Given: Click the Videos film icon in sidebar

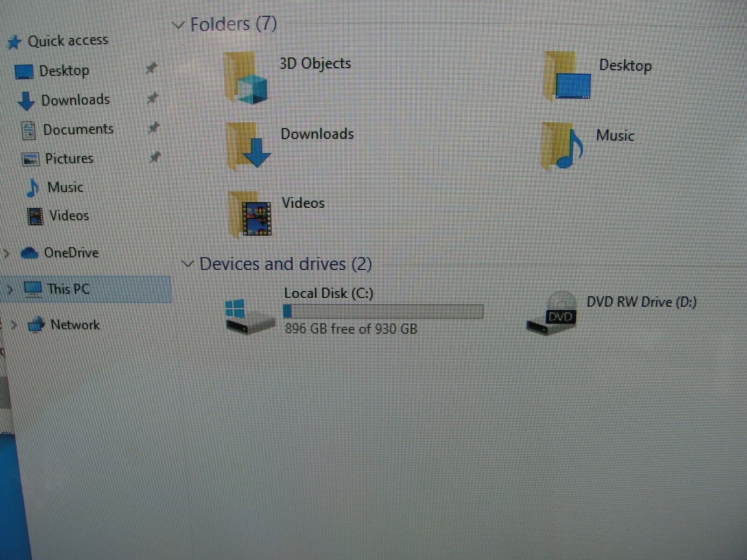Looking at the screenshot, I should 35,216.
